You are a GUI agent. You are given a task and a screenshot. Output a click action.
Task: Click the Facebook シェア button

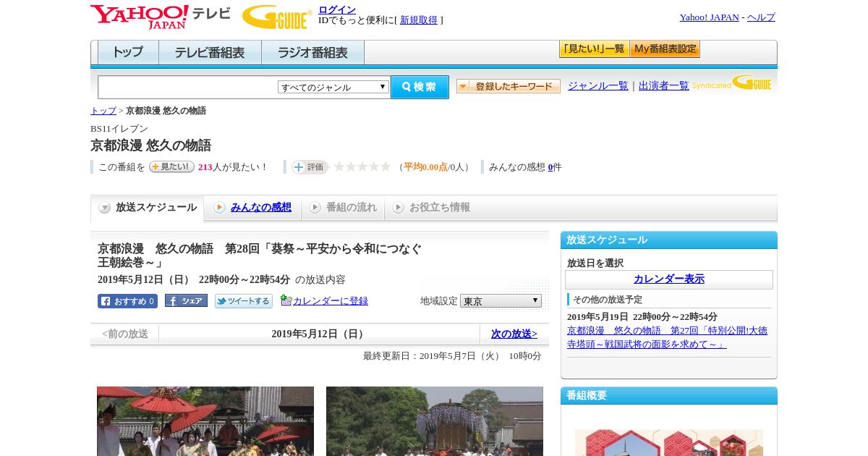tap(186, 300)
